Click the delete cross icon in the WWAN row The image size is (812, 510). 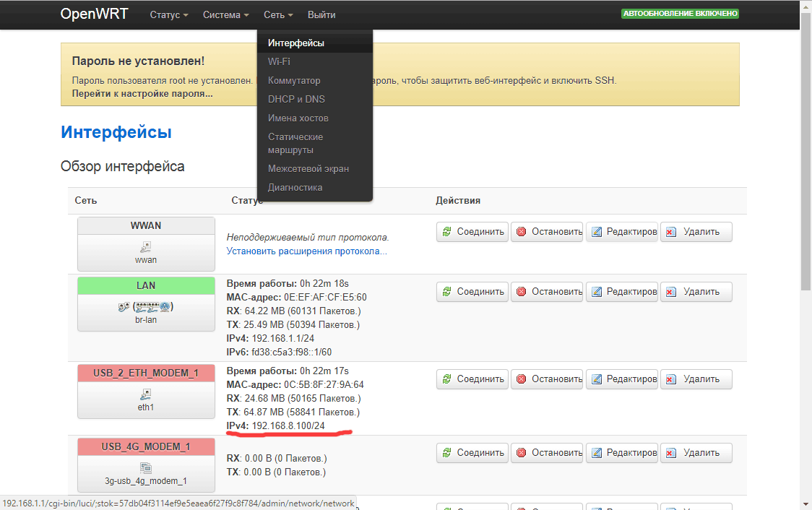[670, 232]
